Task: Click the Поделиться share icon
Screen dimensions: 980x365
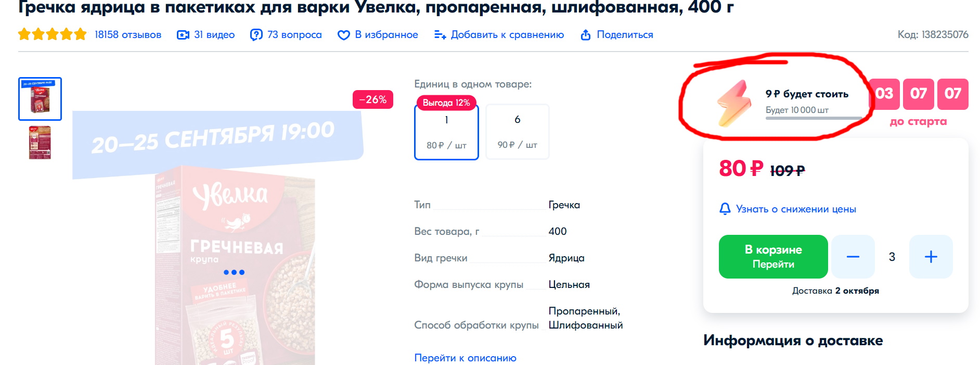Action: [x=586, y=35]
